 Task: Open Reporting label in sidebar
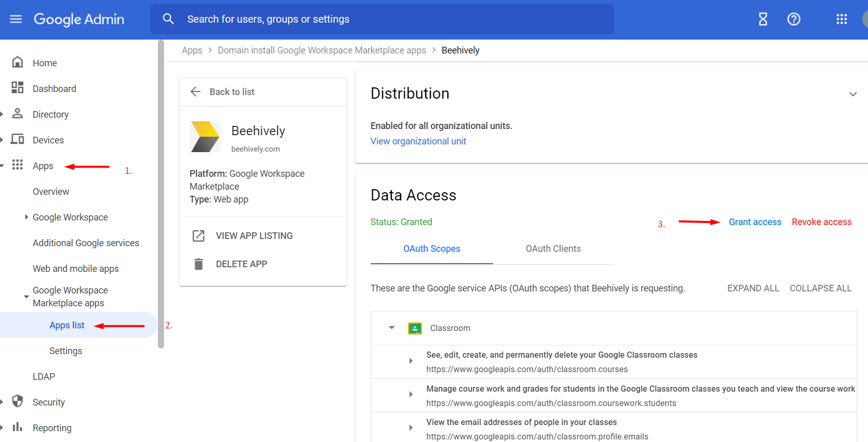(x=52, y=428)
